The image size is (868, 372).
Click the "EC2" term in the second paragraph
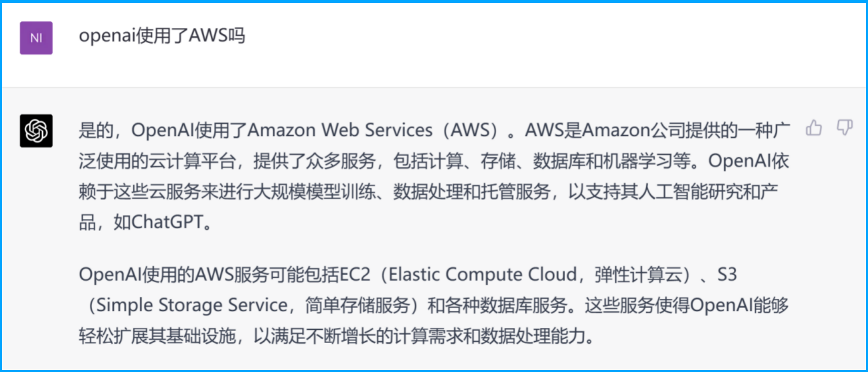355,275
